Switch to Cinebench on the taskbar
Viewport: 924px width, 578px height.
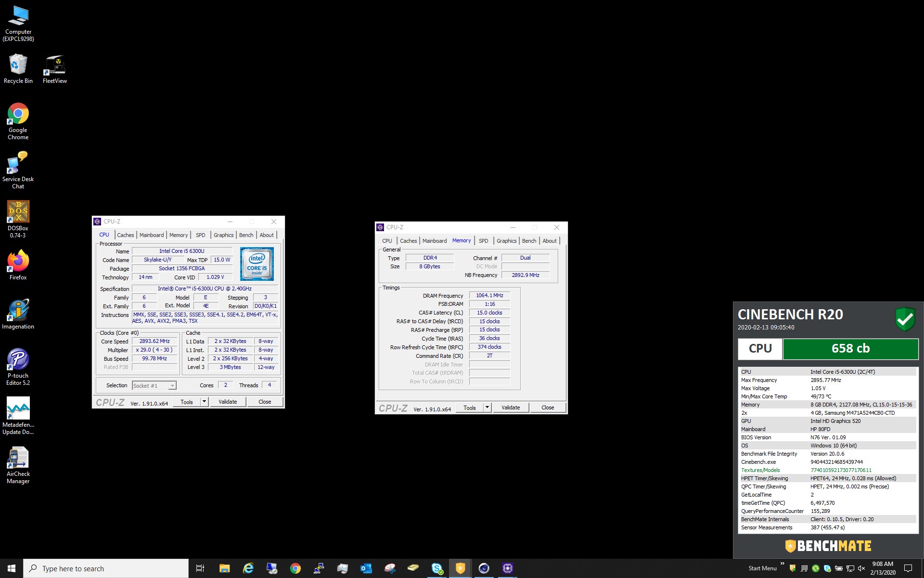484,568
